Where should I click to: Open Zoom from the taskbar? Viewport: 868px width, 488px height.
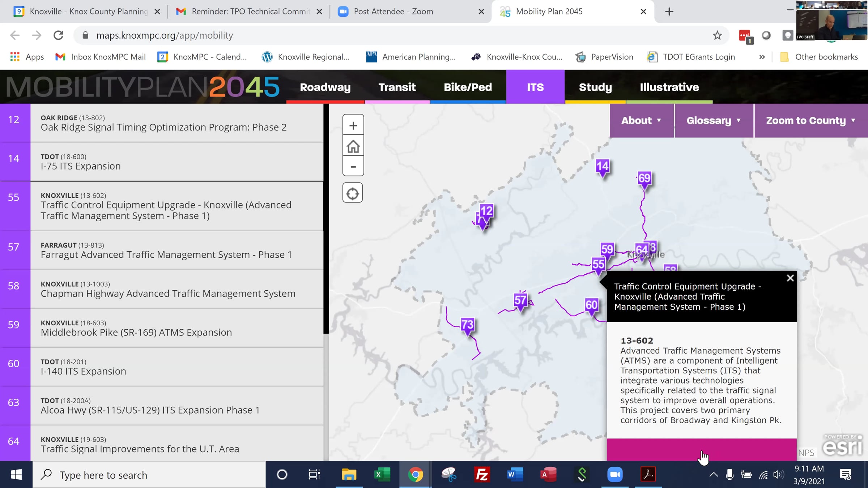[615, 475]
